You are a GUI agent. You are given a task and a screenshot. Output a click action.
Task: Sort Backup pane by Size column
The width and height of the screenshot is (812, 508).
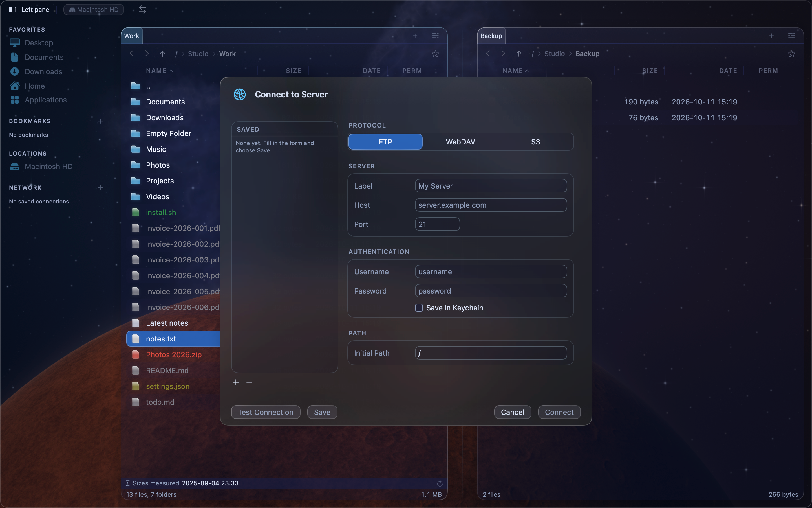pyautogui.click(x=650, y=71)
